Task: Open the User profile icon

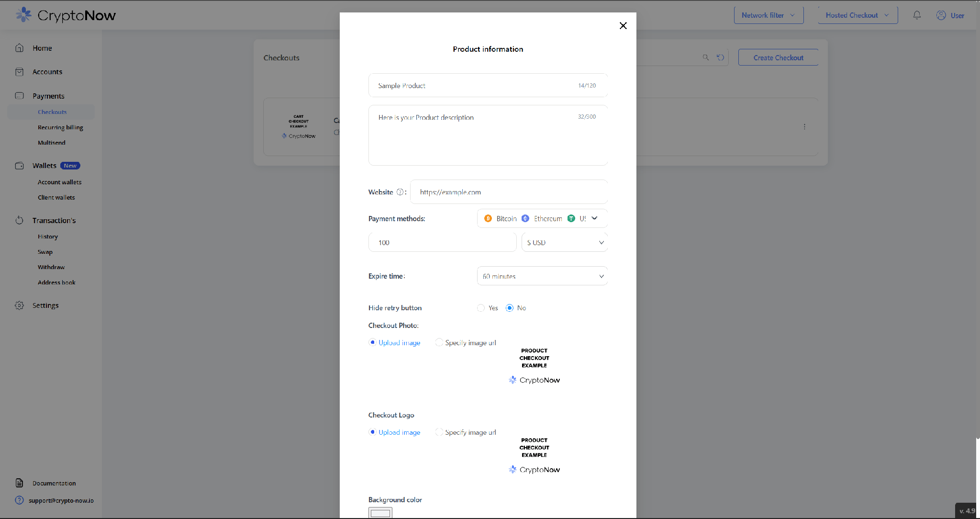Action: 941,15
